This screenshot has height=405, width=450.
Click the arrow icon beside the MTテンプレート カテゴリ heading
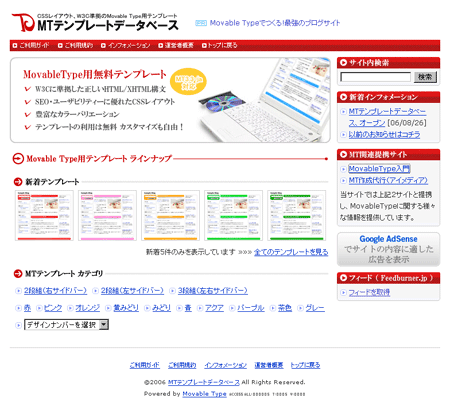pyautogui.click(x=18, y=274)
